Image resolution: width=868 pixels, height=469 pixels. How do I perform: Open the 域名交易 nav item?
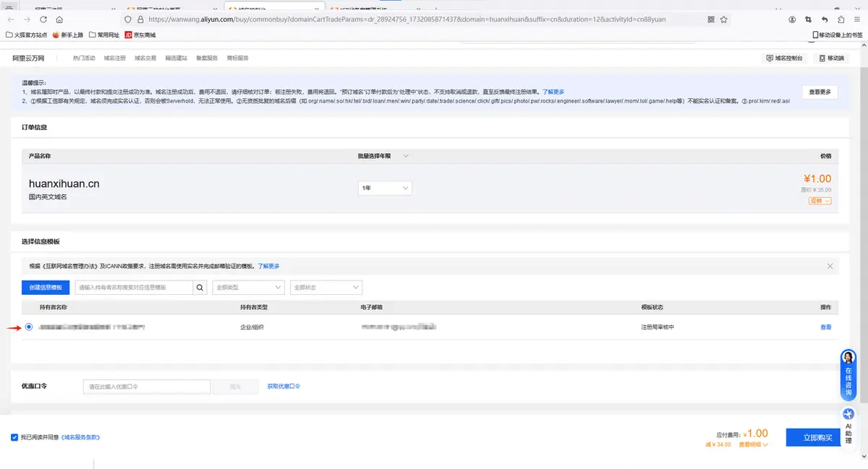[x=145, y=58]
